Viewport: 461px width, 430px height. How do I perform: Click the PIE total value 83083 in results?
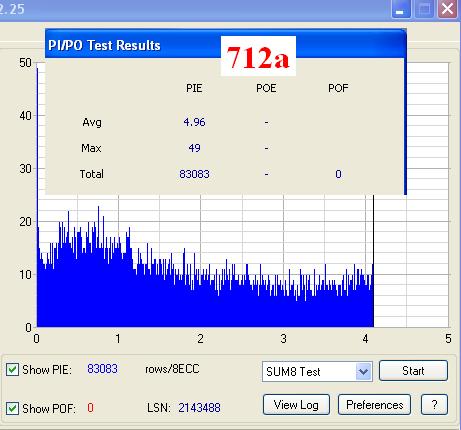(x=194, y=174)
